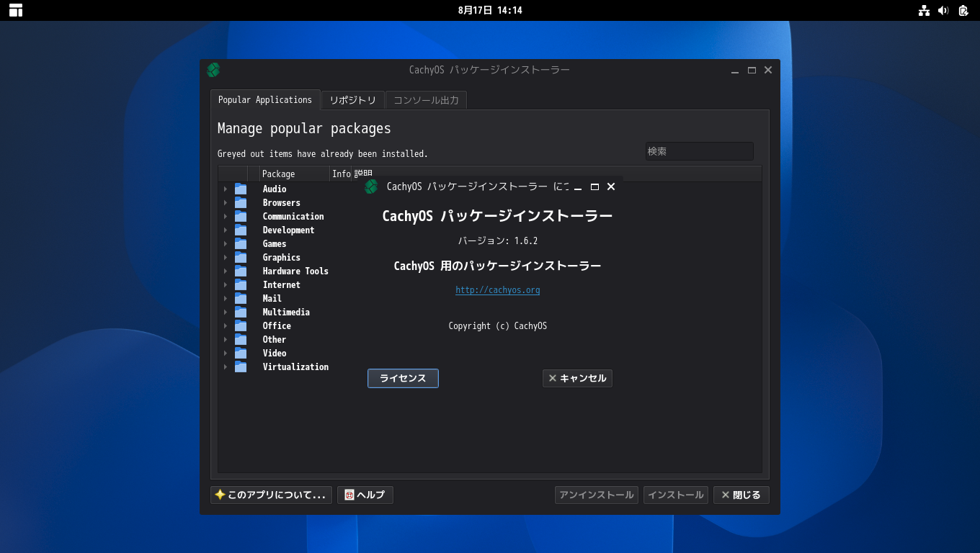Image resolution: width=980 pixels, height=553 pixels.
Task: Click the アンインストール button
Action: [597, 495]
